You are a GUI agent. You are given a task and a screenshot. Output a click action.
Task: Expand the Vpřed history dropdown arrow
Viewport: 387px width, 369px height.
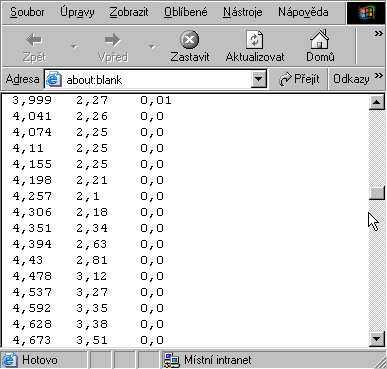[152, 46]
